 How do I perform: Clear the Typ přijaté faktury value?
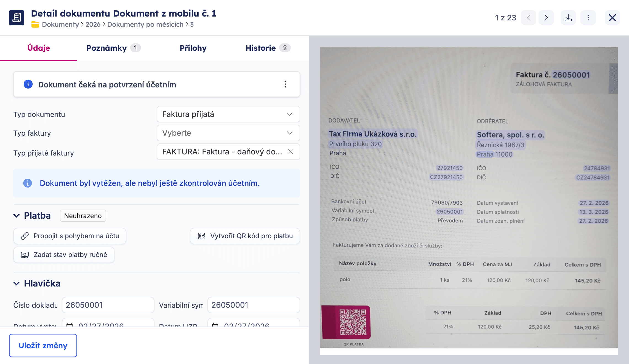click(x=290, y=152)
